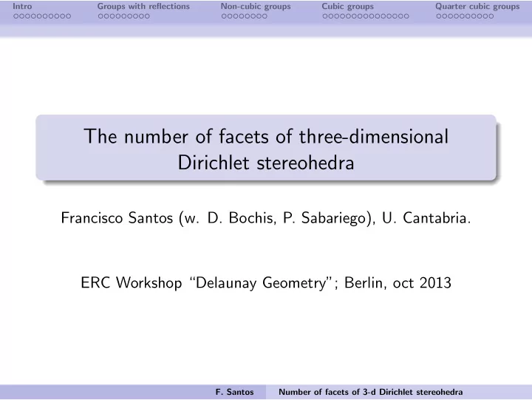
Task: Select first dot under Non-cubic groups
Action: pos(225,16)
